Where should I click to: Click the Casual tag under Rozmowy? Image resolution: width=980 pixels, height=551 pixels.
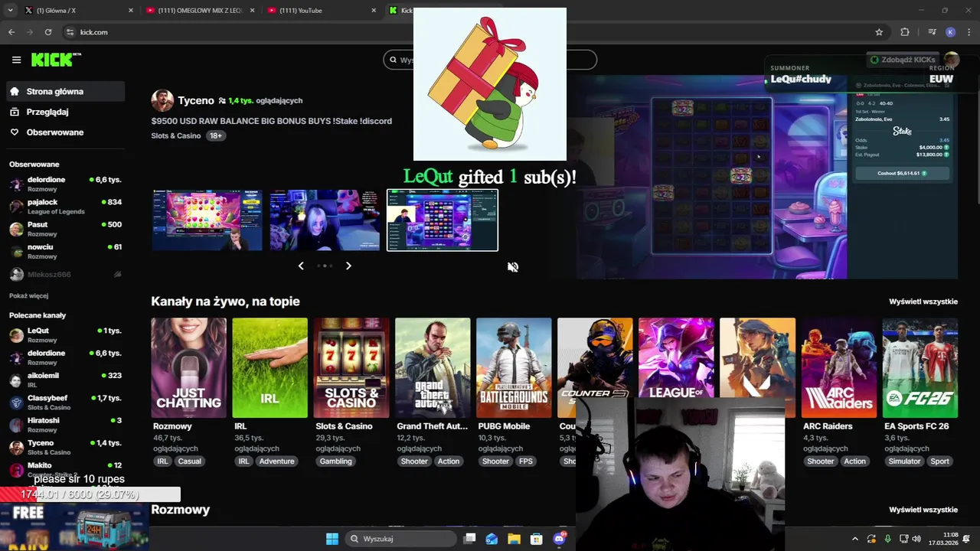[x=189, y=461]
